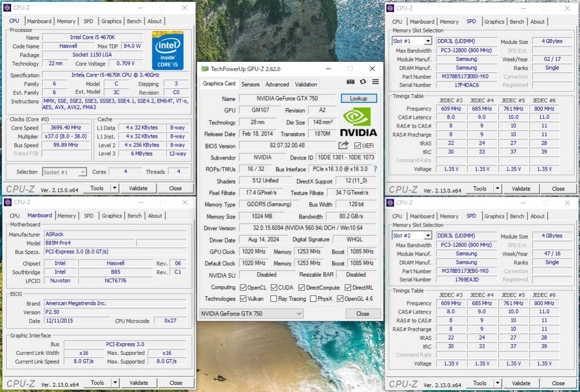Viewport: 580px width, 392px height.
Task: Click the refresh icon in GPU-Z titlebar
Action: click(x=363, y=82)
